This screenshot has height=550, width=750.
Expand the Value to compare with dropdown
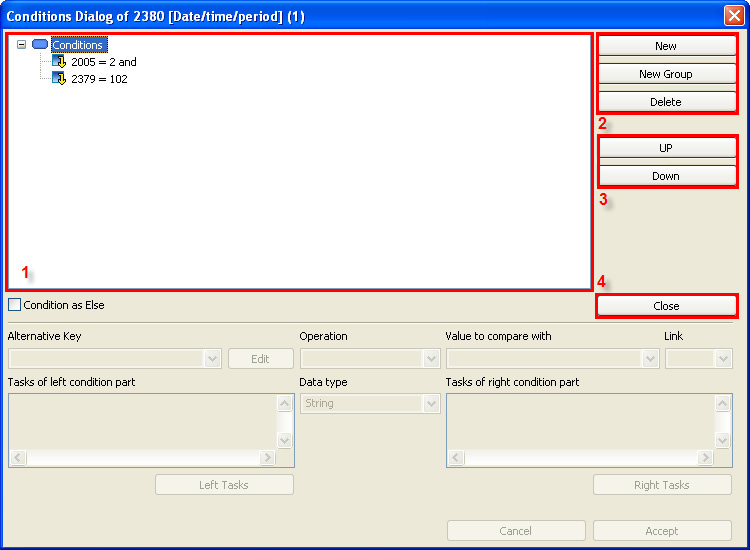coord(651,359)
